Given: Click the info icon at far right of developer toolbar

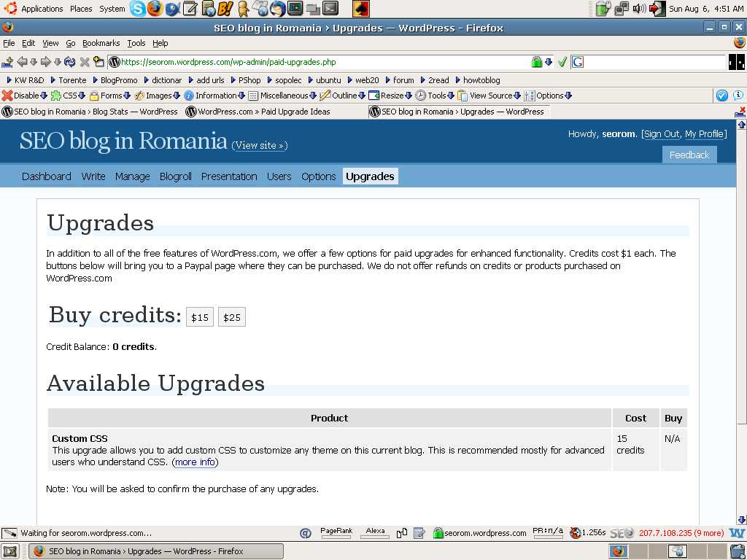Looking at the screenshot, I should (x=738, y=96).
